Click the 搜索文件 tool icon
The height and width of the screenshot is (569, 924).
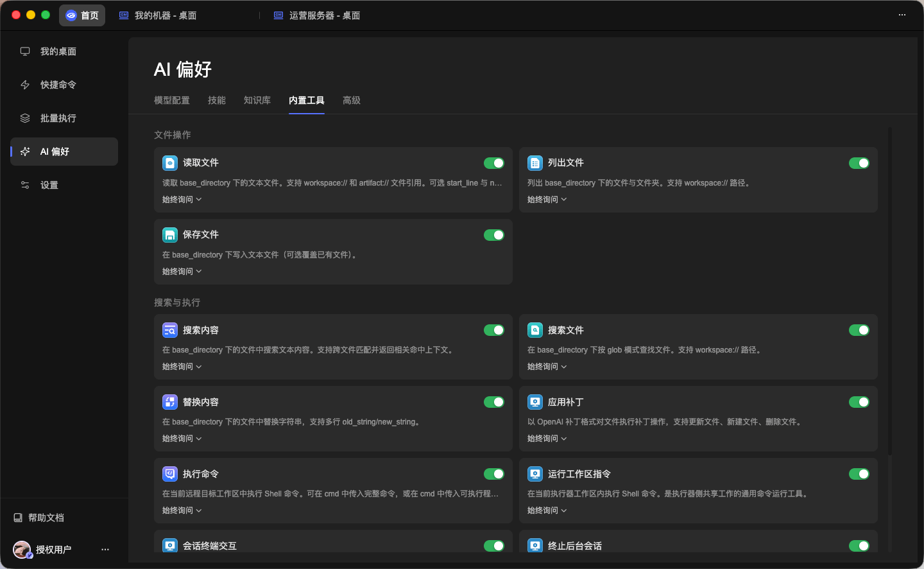pyautogui.click(x=535, y=330)
